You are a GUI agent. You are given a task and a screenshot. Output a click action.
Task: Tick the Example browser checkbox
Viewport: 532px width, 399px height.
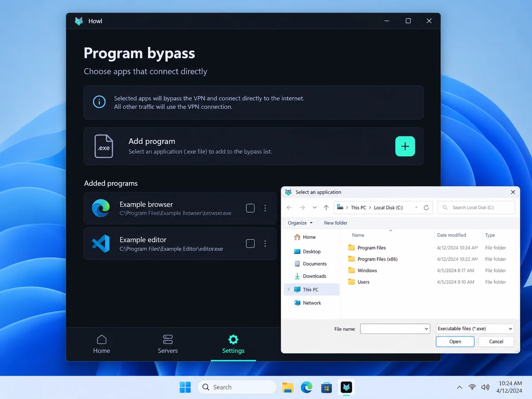[x=250, y=208]
